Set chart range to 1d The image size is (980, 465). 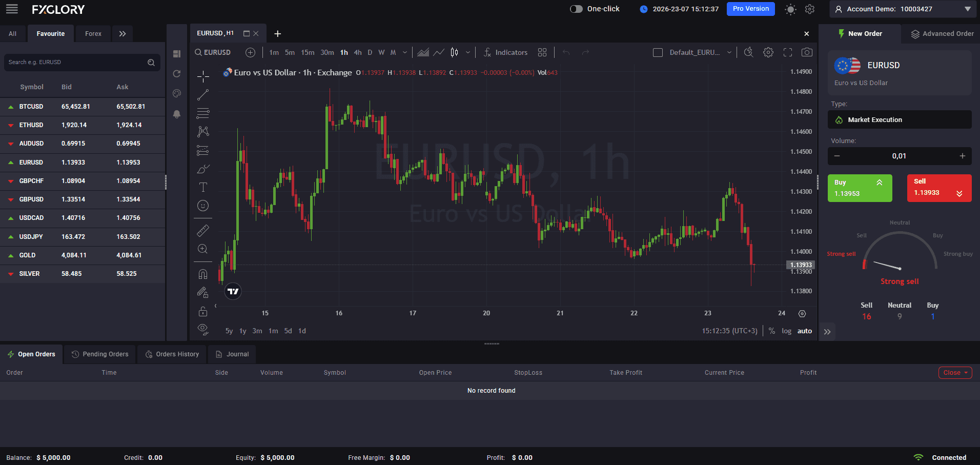(302, 331)
